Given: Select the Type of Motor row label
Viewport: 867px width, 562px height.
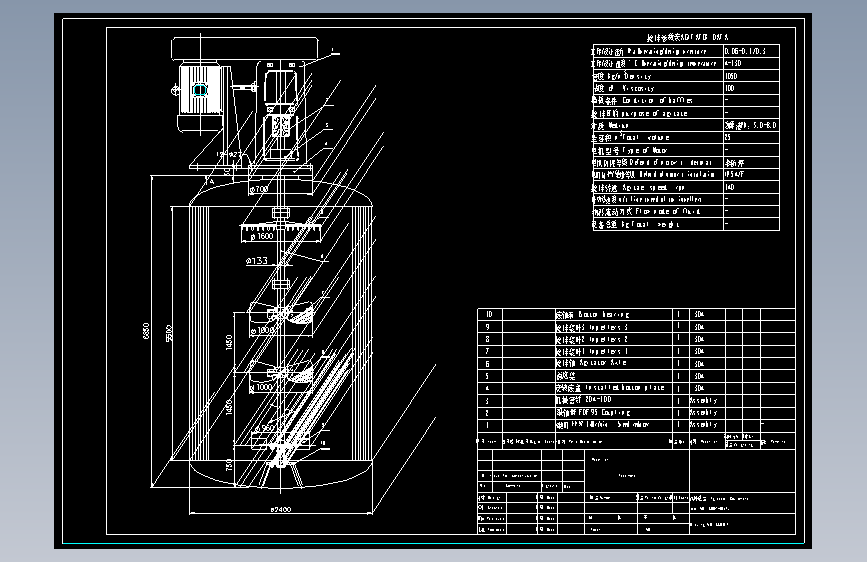Looking at the screenshot, I should click(x=630, y=150).
